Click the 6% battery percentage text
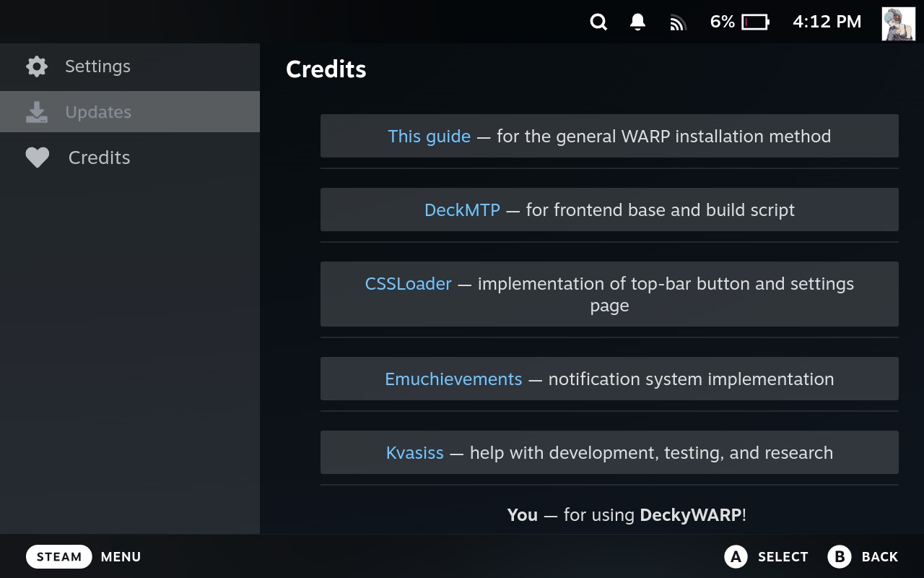Screen dimensions: 924x578 tap(722, 22)
